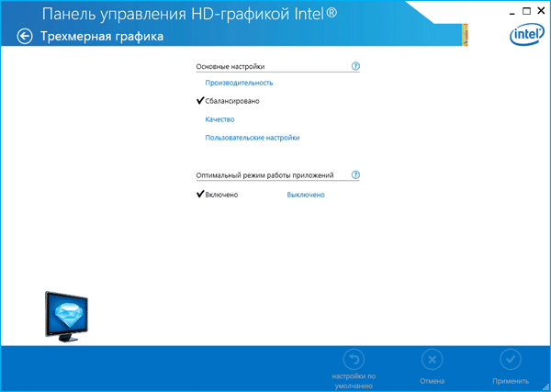Screen dimensions: 551x392
Task: Switch application optimal mode to Выключено
Action: (x=306, y=195)
